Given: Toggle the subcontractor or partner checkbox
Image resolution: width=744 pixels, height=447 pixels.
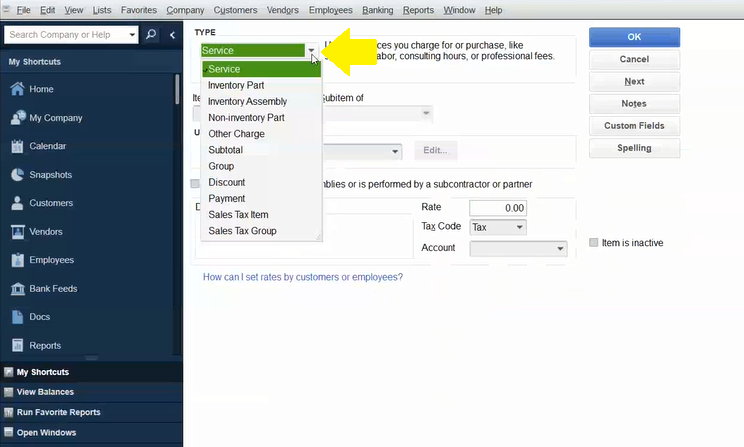Looking at the screenshot, I should tap(195, 184).
